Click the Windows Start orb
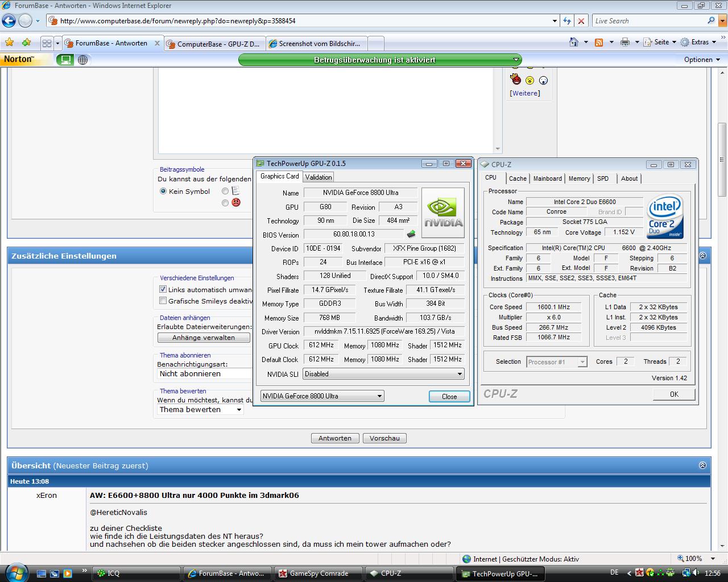Image resolution: width=728 pixels, height=582 pixels. 15,572
